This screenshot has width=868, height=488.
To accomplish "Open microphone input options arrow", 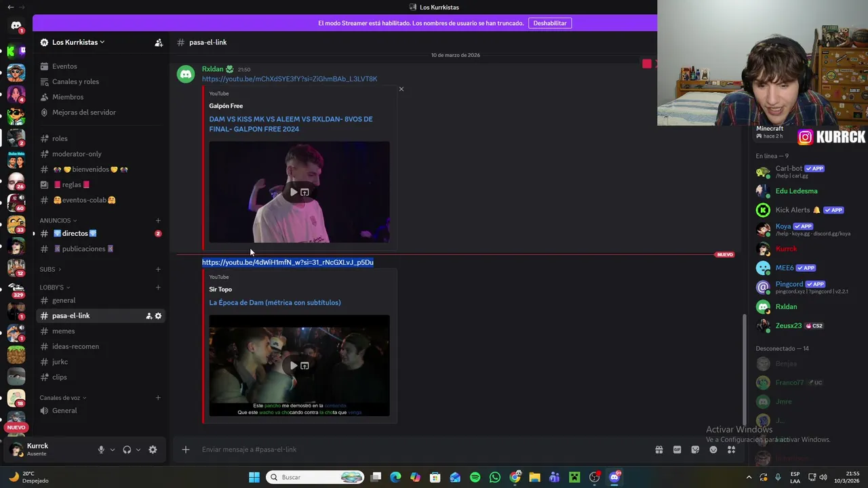I will click(x=113, y=449).
